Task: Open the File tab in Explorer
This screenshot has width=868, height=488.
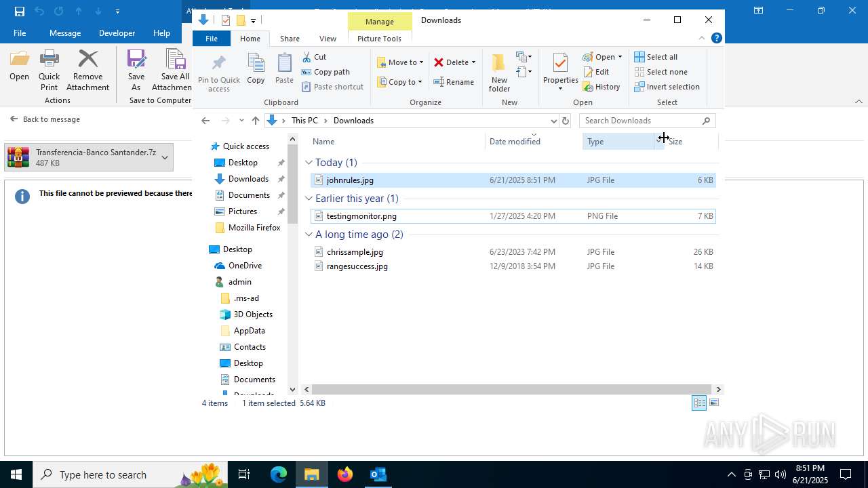Action: pos(212,39)
